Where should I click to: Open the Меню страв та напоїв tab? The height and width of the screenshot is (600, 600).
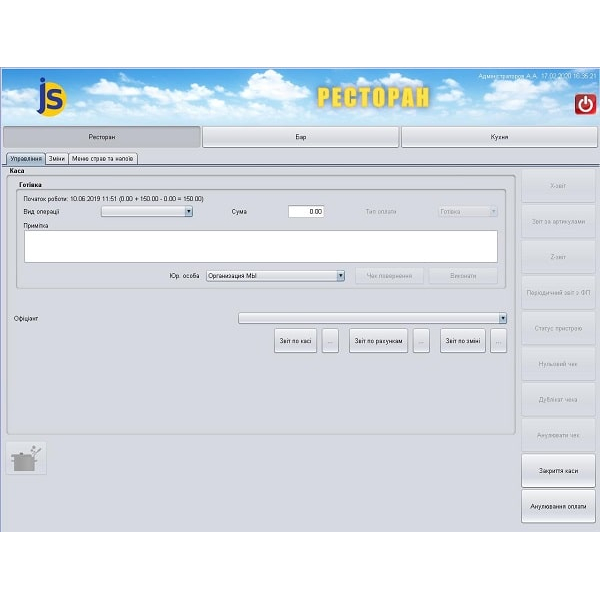[102, 159]
